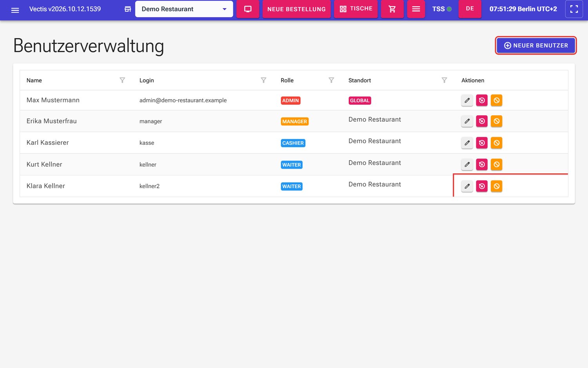The height and width of the screenshot is (368, 588).
Task: Open the Standort column filter
Action: tap(444, 80)
